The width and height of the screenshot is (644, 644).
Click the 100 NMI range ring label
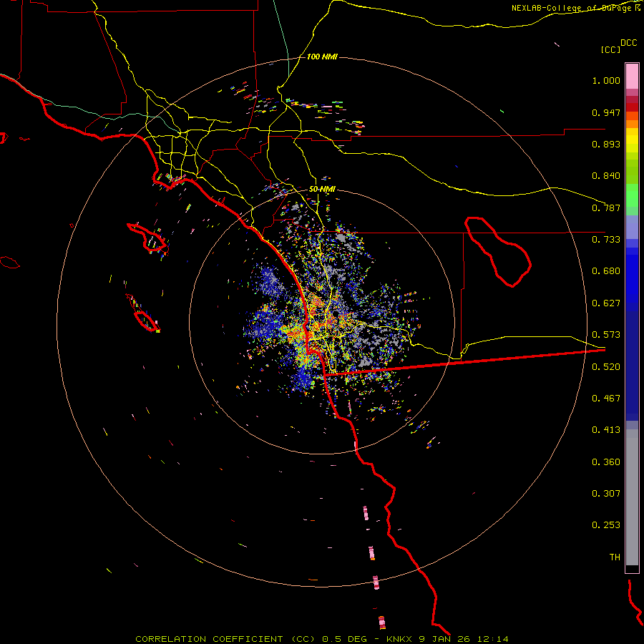point(322,57)
